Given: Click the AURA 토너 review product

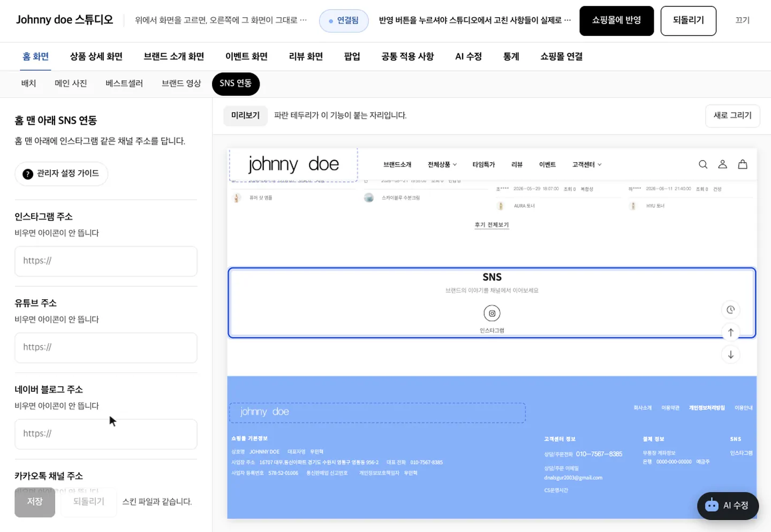Looking at the screenshot, I should coord(524,206).
